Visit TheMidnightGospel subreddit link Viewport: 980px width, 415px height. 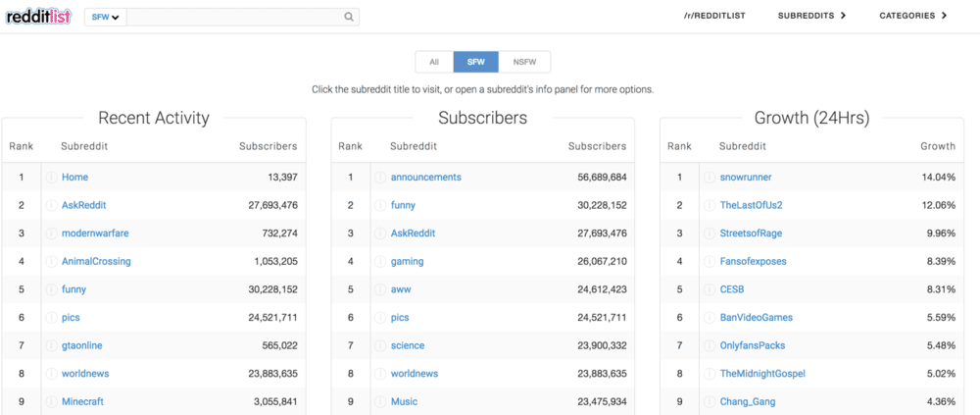tap(762, 374)
